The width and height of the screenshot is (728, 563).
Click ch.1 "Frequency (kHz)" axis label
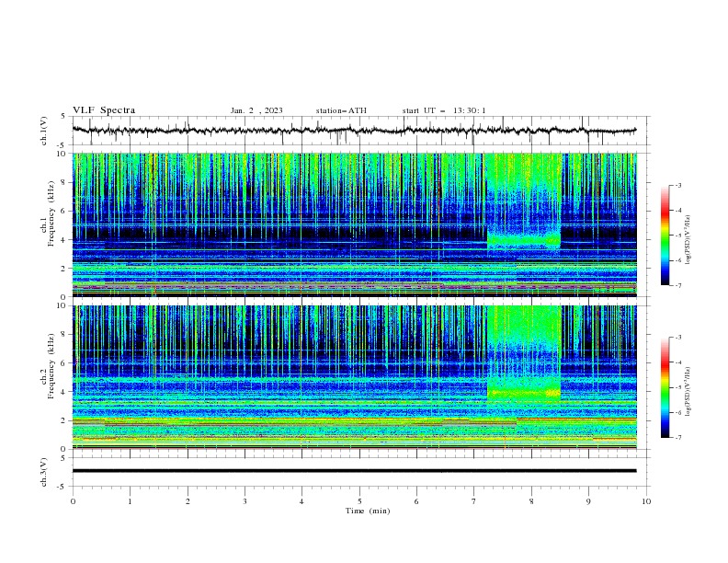point(51,213)
